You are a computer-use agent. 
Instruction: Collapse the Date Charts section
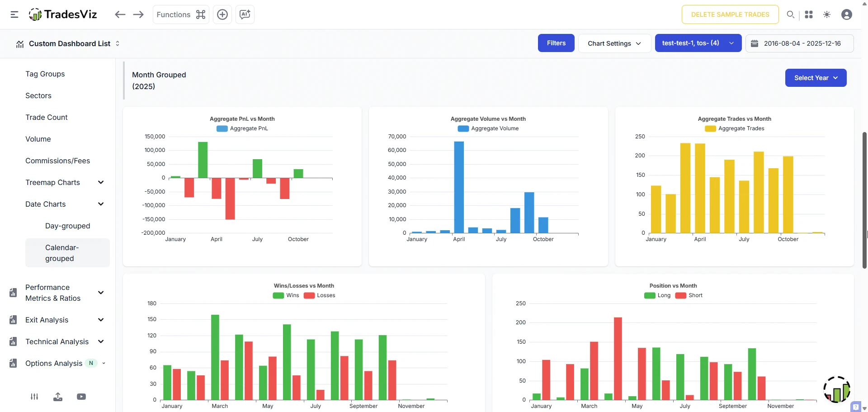[65, 204]
